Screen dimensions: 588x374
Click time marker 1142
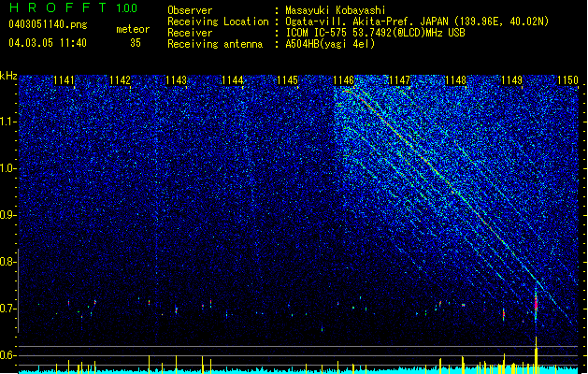pyautogui.click(x=120, y=80)
